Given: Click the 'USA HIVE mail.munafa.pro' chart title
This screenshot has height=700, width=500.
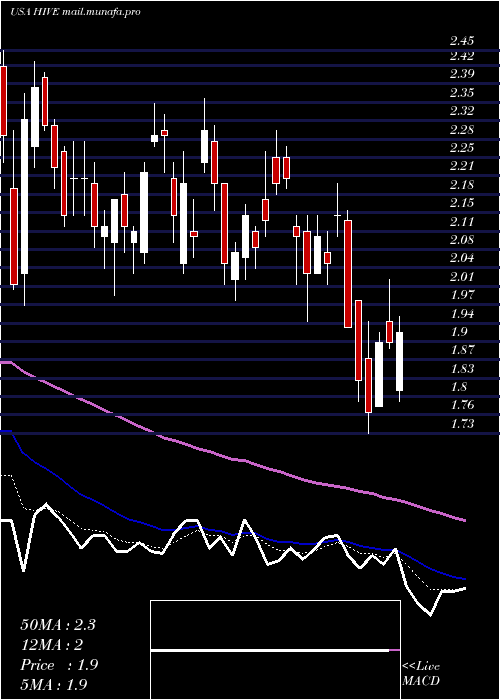Looking at the screenshot, I should (x=75, y=12).
